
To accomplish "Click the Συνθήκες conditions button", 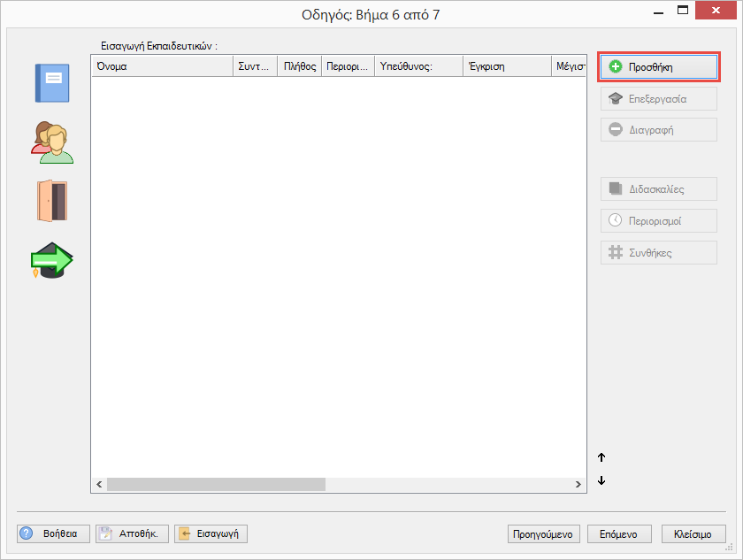I will pyautogui.click(x=658, y=252).
